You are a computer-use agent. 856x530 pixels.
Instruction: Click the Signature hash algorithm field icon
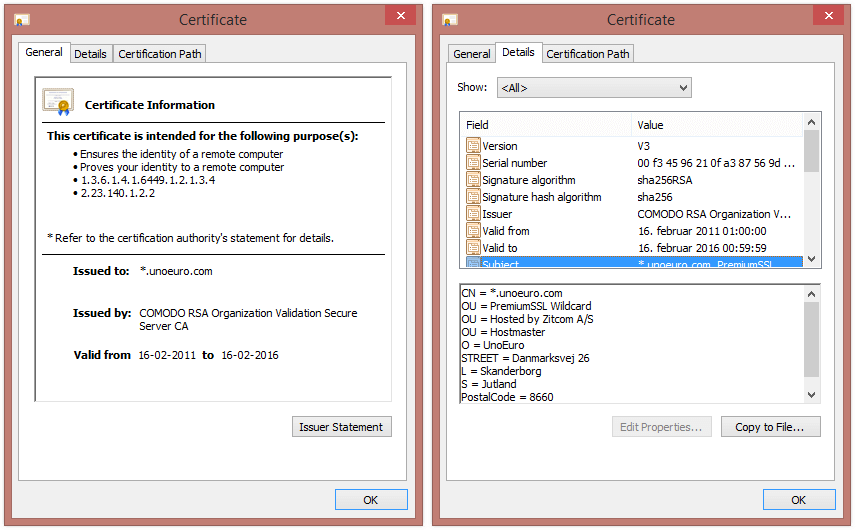(473, 196)
